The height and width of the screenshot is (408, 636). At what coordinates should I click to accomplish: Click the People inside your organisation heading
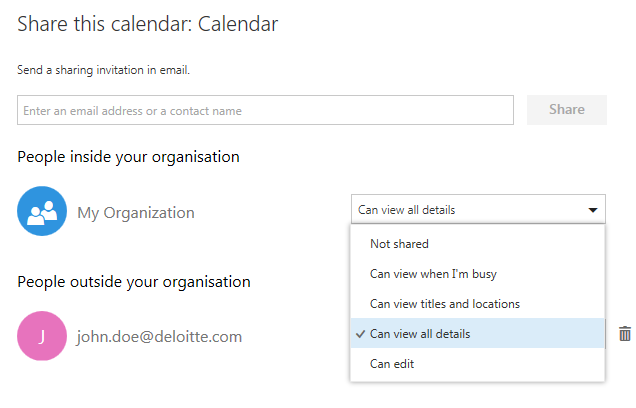128,157
